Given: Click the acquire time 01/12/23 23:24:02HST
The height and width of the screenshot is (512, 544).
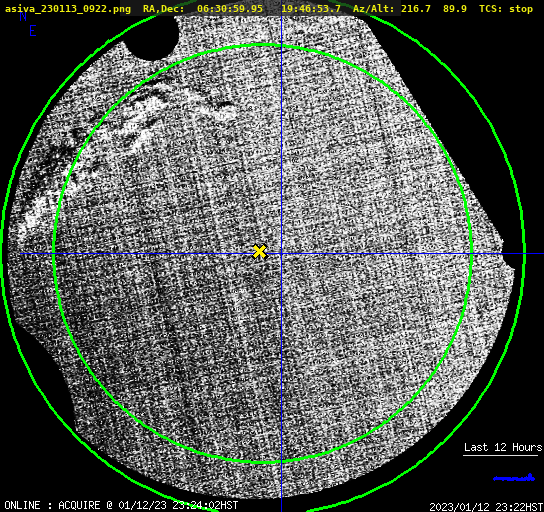Looking at the screenshot, I should pyautogui.click(x=178, y=505).
